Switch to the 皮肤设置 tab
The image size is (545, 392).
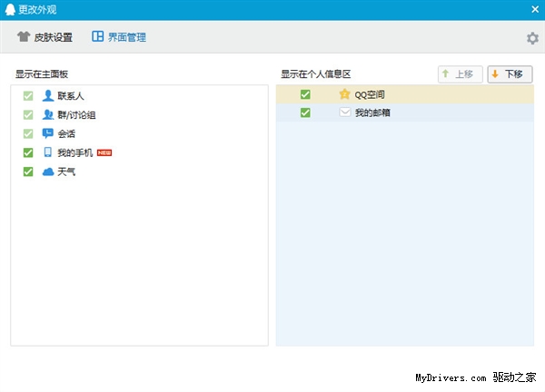45,38
